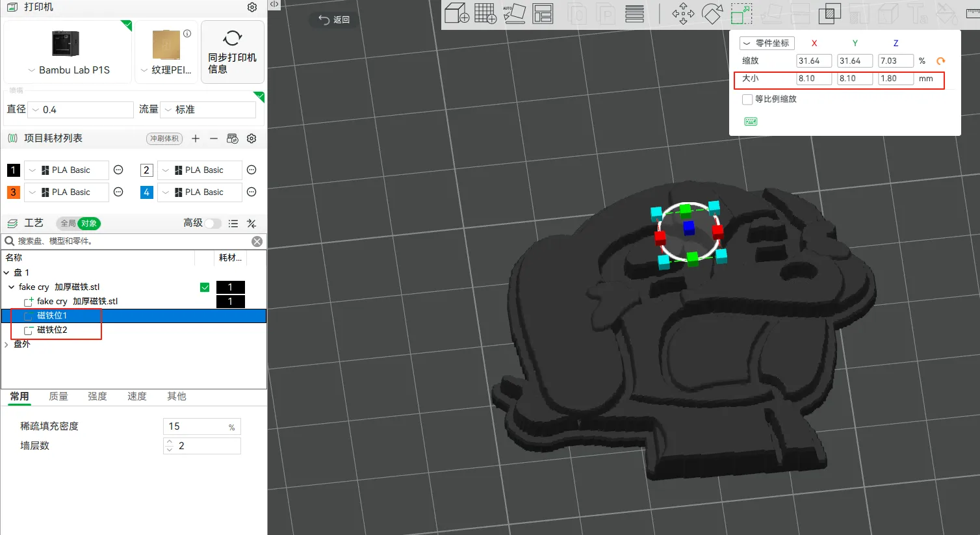This screenshot has height=535, width=980.
Task: Click the AMS filament sync icon
Action: [233, 138]
